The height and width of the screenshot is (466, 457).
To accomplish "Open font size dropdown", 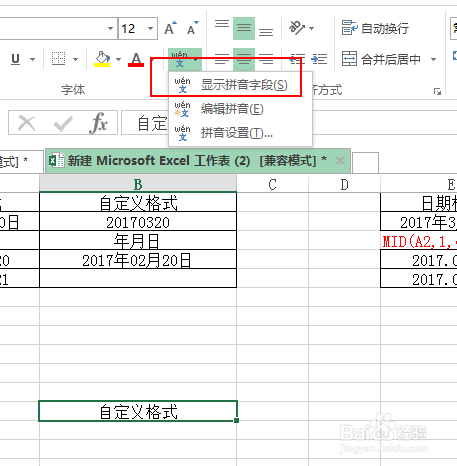I will [150, 29].
